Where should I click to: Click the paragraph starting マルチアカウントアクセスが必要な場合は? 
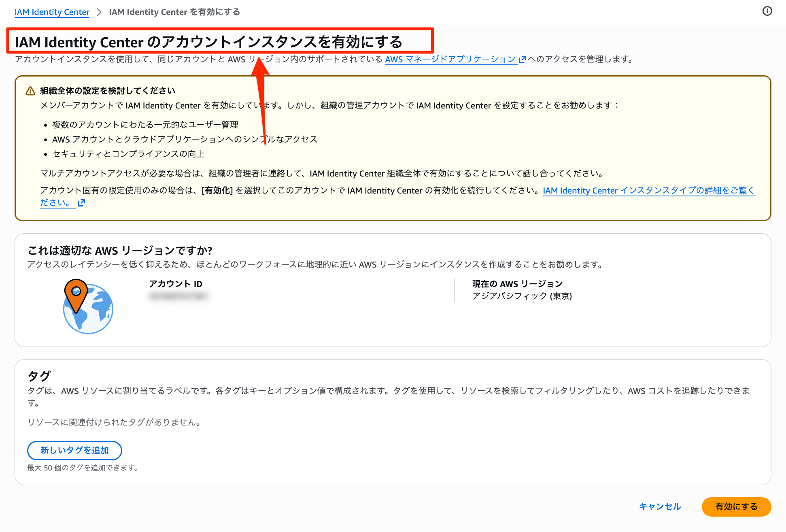pos(323,173)
